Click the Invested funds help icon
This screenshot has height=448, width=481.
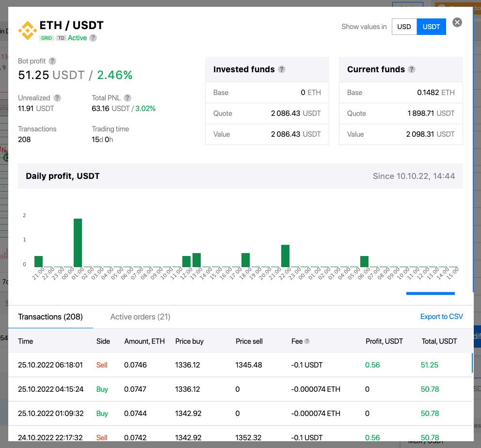pyautogui.click(x=282, y=69)
